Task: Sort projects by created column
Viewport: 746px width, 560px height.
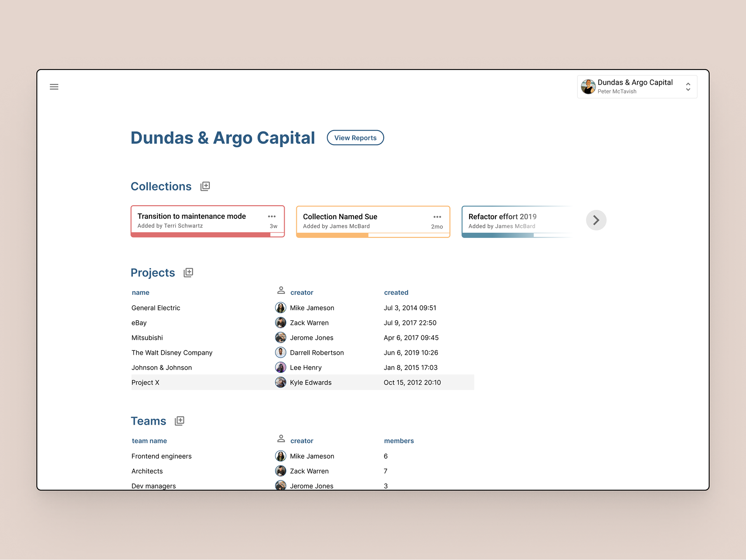Action: point(396,293)
